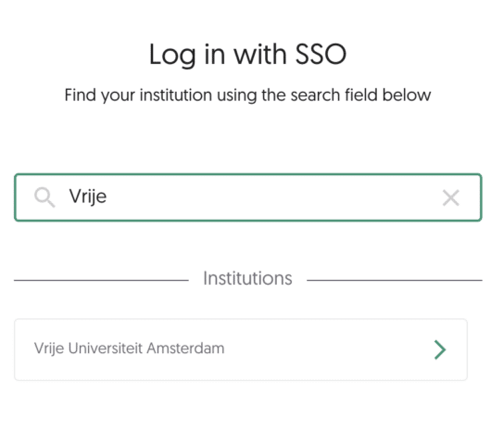Click the 'Institutions' section label
Screen dimensions: 504x445
(247, 278)
